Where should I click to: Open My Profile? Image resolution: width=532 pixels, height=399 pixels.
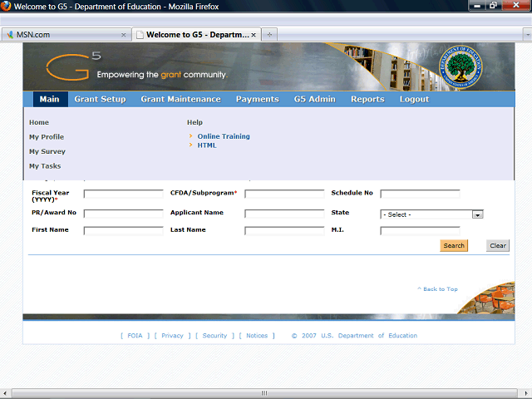(x=47, y=136)
